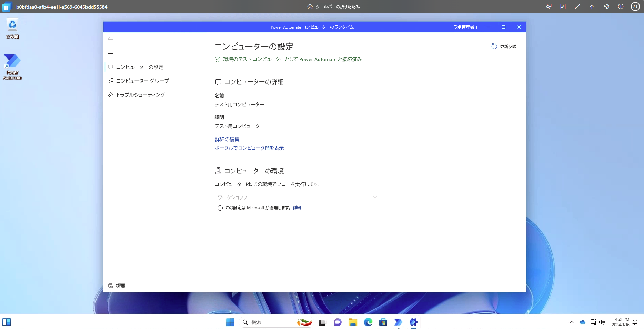Click the ラボ管理者 1 account name
Screen dimensions: 644x329
[465, 27]
